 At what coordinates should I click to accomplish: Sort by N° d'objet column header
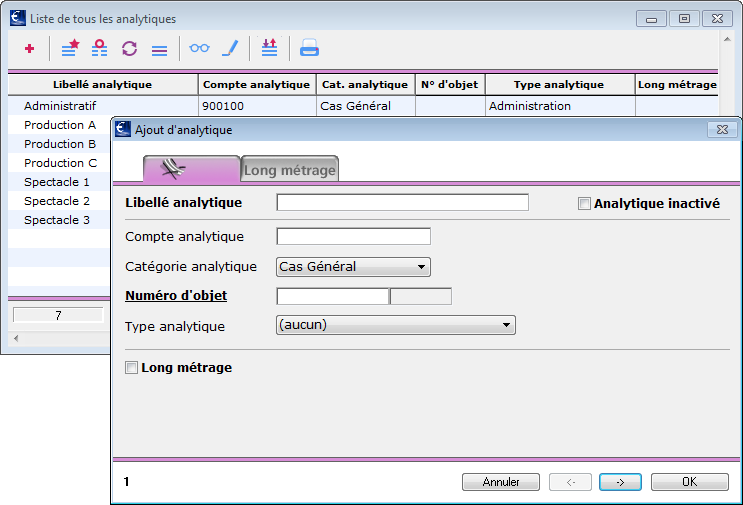pyautogui.click(x=450, y=85)
